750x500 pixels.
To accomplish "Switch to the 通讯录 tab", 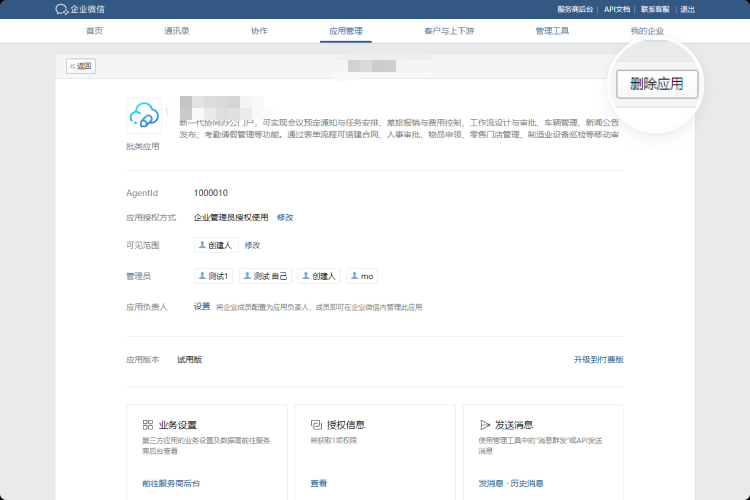I will point(176,31).
